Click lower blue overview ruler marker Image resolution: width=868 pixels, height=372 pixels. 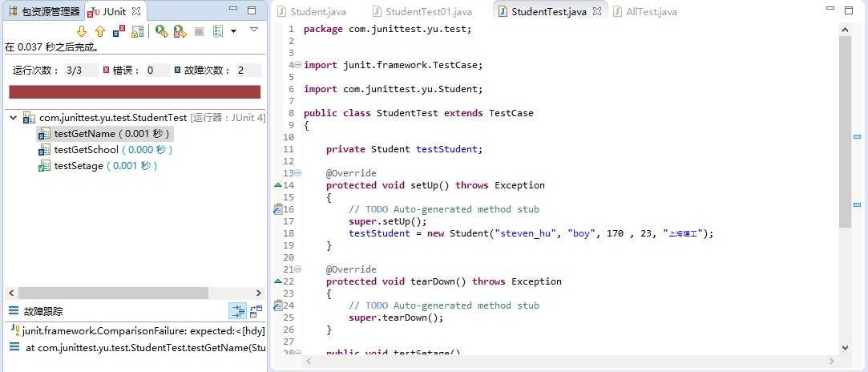coord(858,204)
